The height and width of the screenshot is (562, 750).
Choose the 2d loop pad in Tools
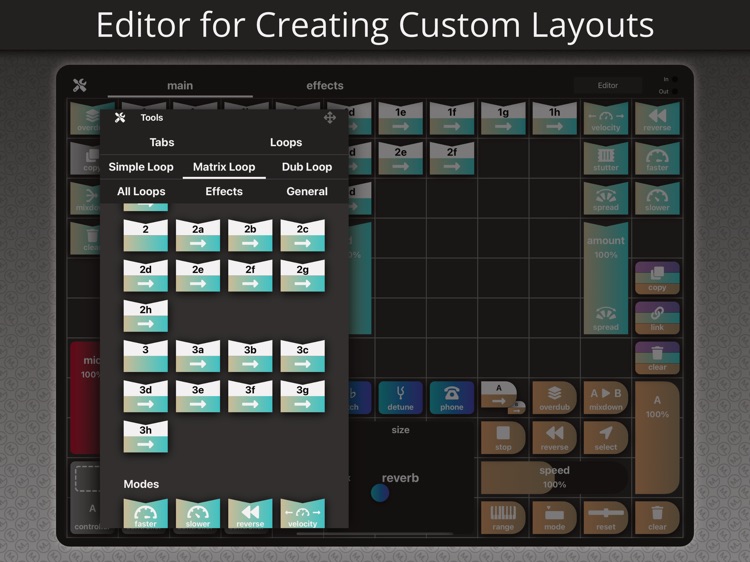[x=145, y=275]
